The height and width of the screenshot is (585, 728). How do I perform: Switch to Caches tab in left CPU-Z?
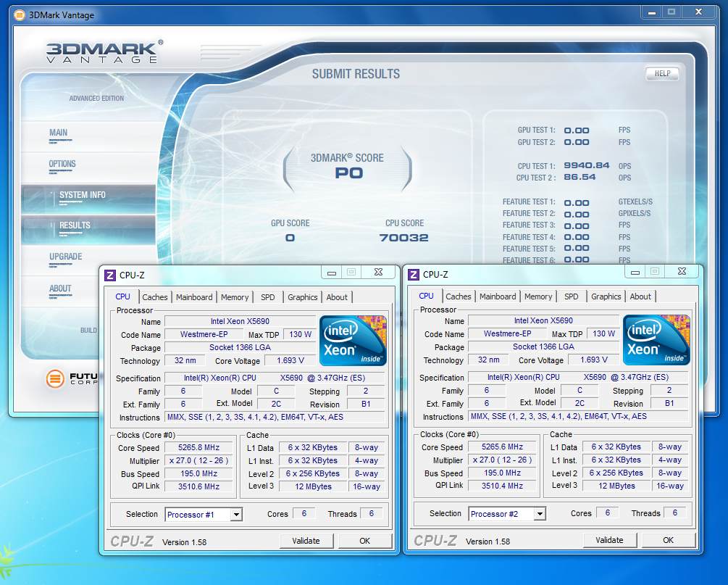point(154,297)
